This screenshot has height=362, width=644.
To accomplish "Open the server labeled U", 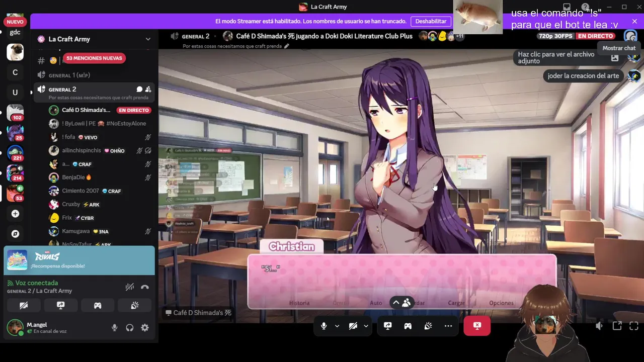I will coord(15,93).
